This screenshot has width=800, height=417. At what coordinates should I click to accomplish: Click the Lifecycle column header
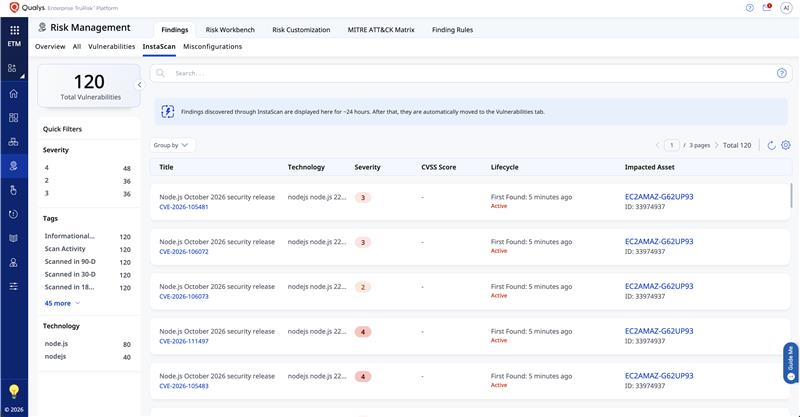coord(505,167)
